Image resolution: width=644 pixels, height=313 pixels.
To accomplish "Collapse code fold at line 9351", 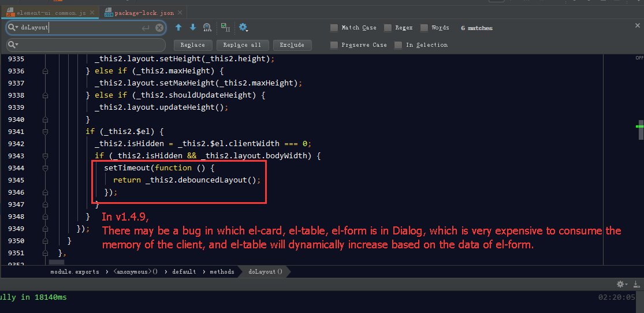I will (x=45, y=253).
